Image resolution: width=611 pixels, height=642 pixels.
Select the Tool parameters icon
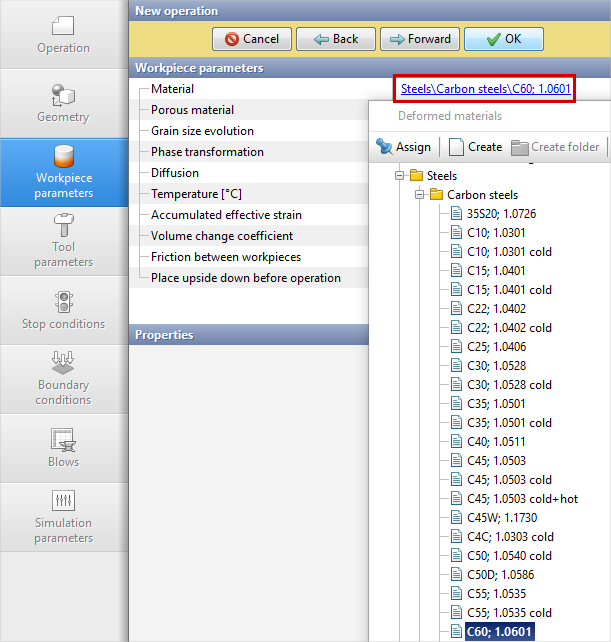pos(63,224)
